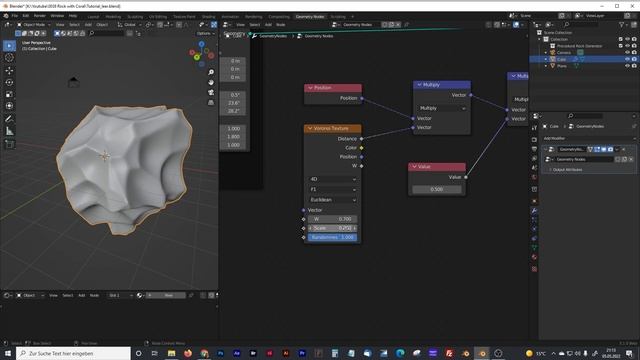Screen dimensions: 640x360
Task: Hide the Collection in the outliner
Action: tap(627, 40)
